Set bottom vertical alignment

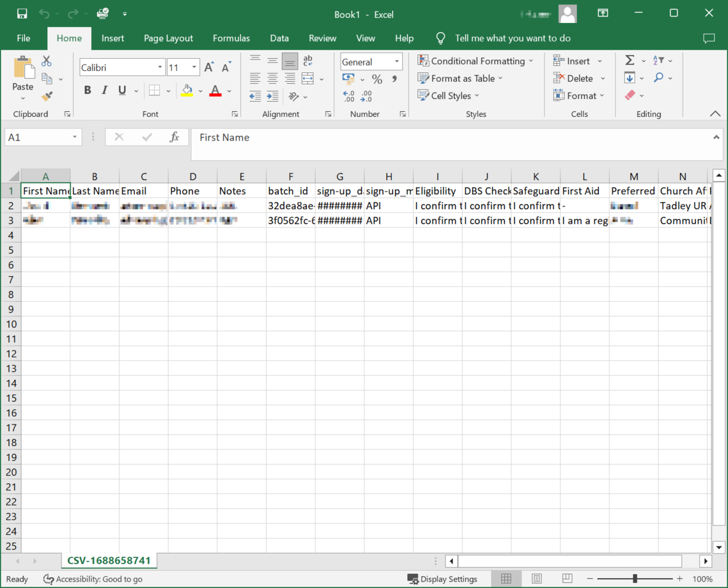coord(290,61)
